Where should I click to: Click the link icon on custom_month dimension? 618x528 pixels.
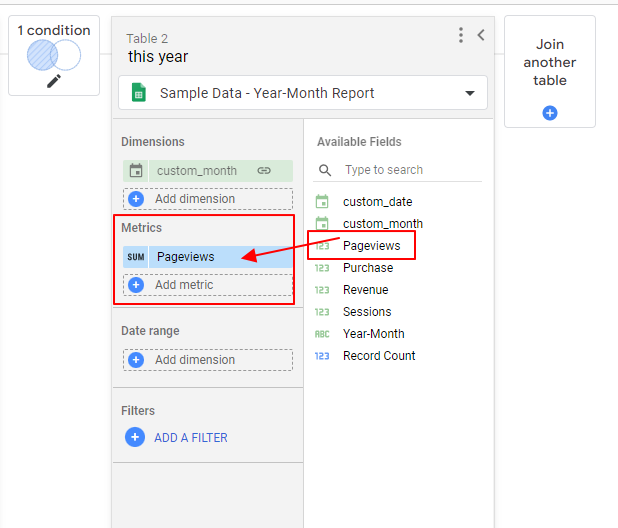tap(264, 171)
